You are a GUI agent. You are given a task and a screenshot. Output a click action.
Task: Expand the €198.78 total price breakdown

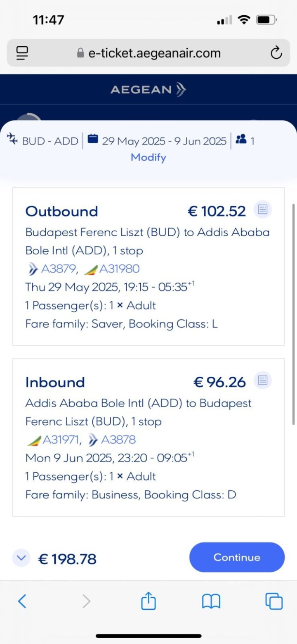[x=21, y=558]
